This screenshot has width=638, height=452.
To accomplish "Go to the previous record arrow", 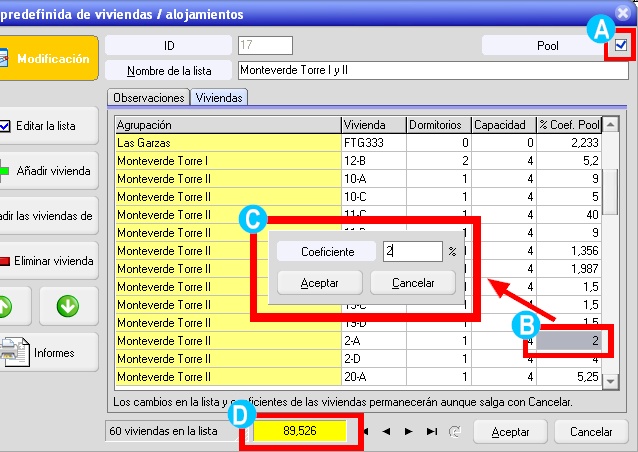I will click(387, 431).
